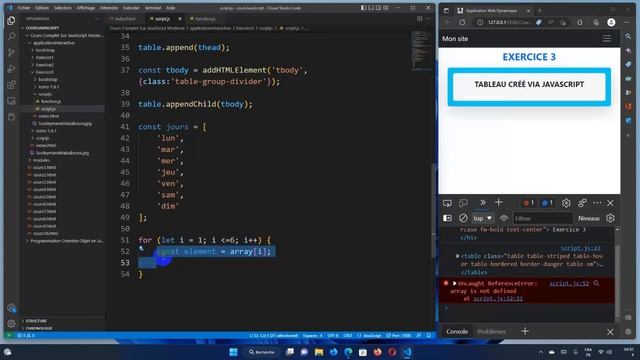The image size is (640, 360).
Task: Open the Niveaux log levels dropdown
Action: pyautogui.click(x=589, y=218)
